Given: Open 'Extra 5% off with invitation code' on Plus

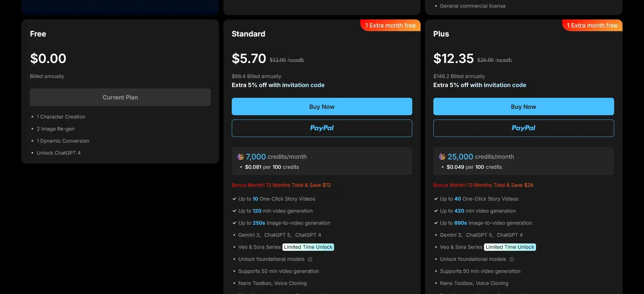Looking at the screenshot, I should (480, 85).
